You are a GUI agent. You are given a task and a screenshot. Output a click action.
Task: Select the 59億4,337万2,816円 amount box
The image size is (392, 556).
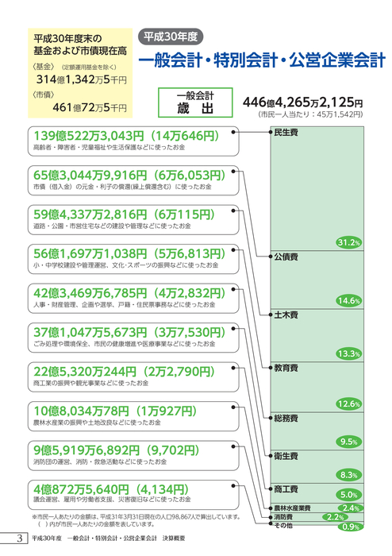coord(133,220)
